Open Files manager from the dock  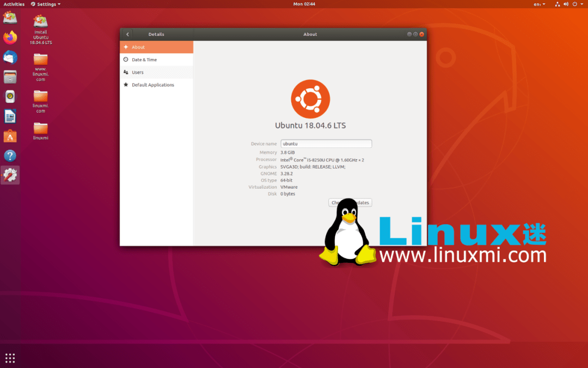[10, 77]
